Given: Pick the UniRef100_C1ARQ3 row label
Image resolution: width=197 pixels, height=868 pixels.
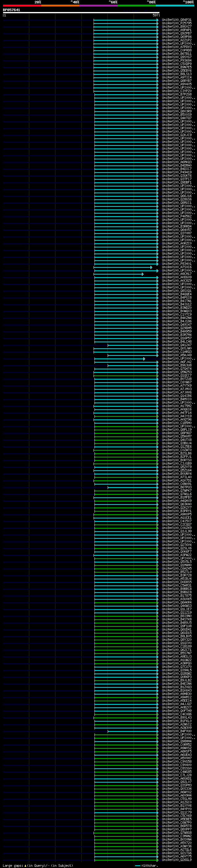Looking at the screenshot, I should [x=176, y=352].
